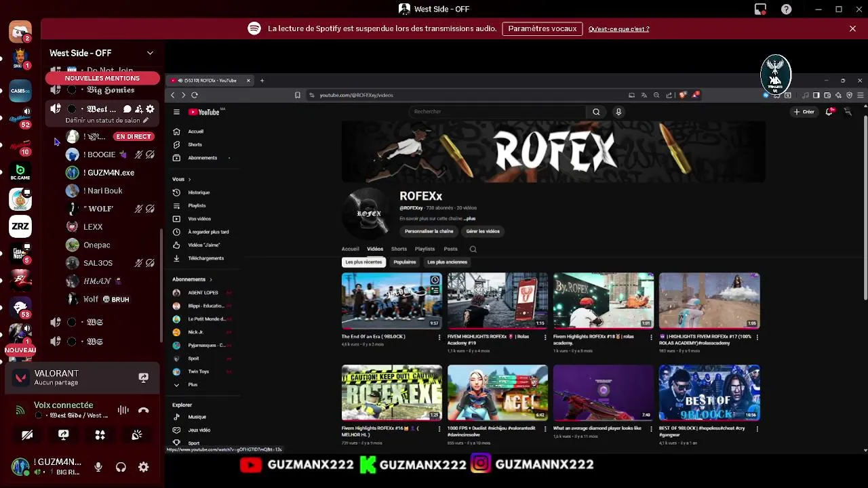This screenshot has width=868, height=488.
Task: Open Historique in YouTube sidebar
Action: click(x=199, y=192)
